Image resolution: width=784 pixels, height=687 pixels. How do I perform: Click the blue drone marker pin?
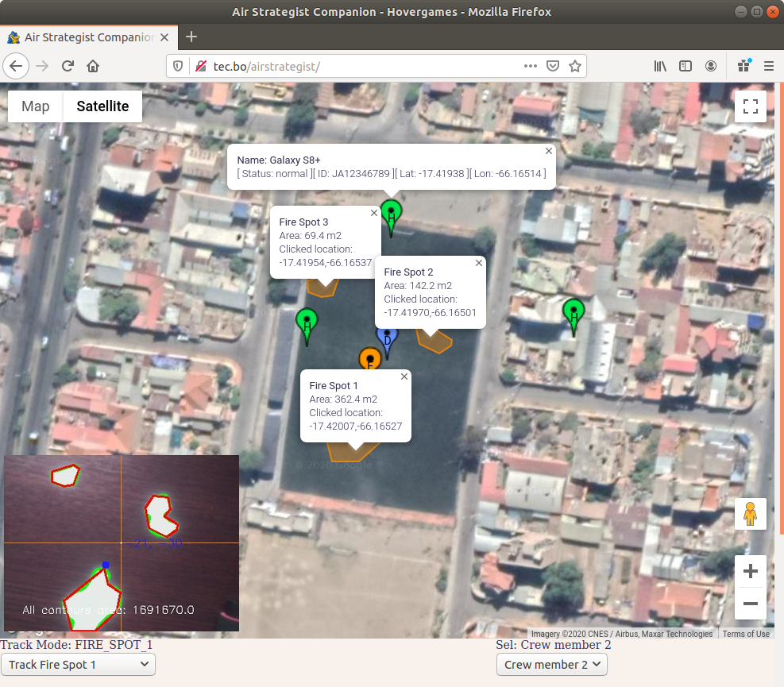click(x=387, y=341)
